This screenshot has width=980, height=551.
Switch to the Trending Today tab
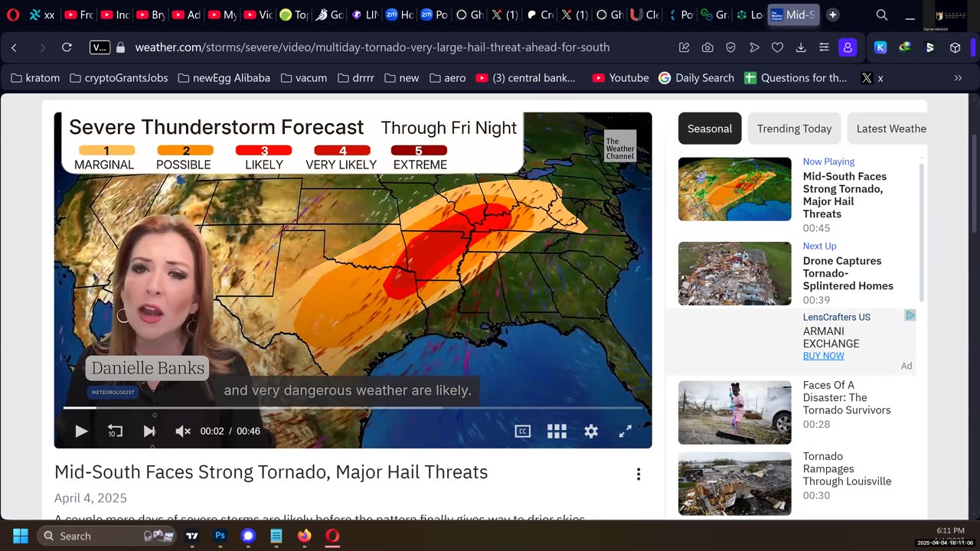(x=794, y=129)
